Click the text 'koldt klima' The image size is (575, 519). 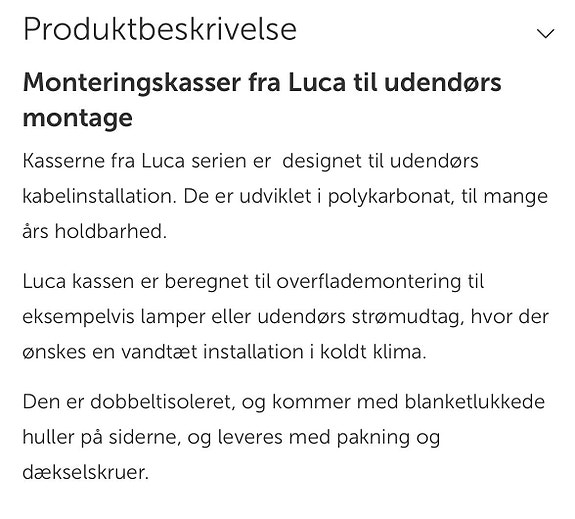[373, 352]
